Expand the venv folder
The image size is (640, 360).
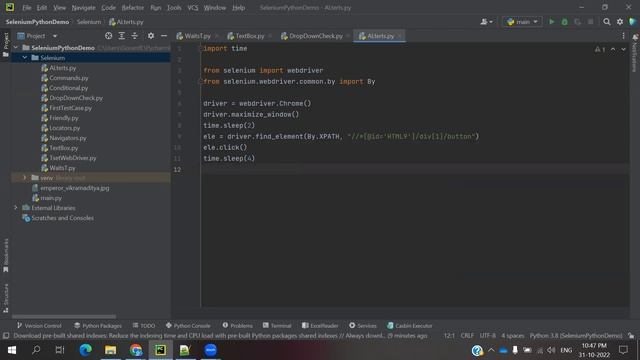pos(24,178)
